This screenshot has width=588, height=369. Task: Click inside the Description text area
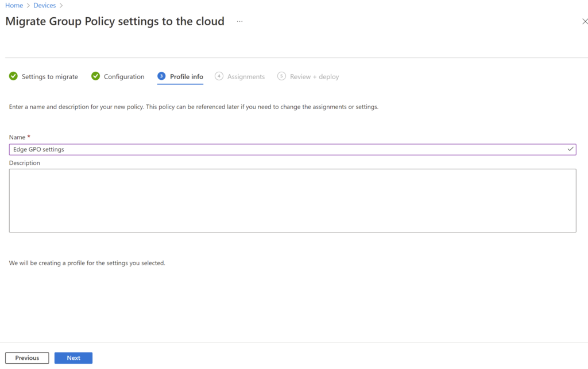(292, 200)
